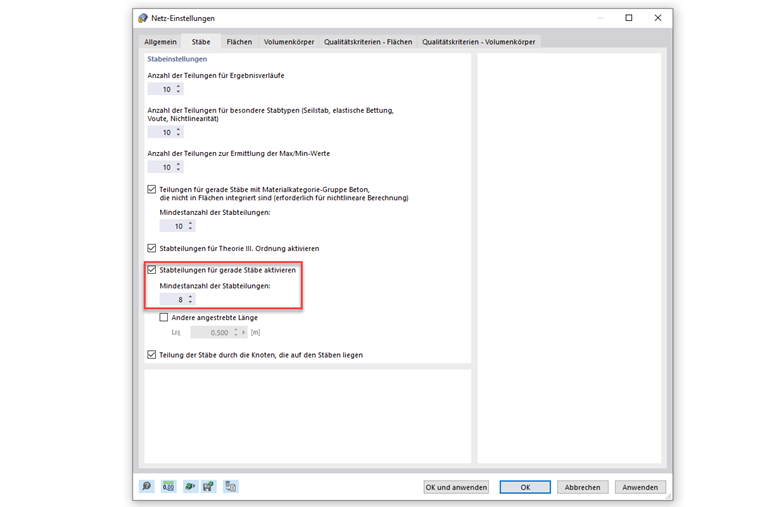This screenshot has width=760, height=507.
Task: Close the Netz-Einstellungen dialog
Action: click(658, 18)
